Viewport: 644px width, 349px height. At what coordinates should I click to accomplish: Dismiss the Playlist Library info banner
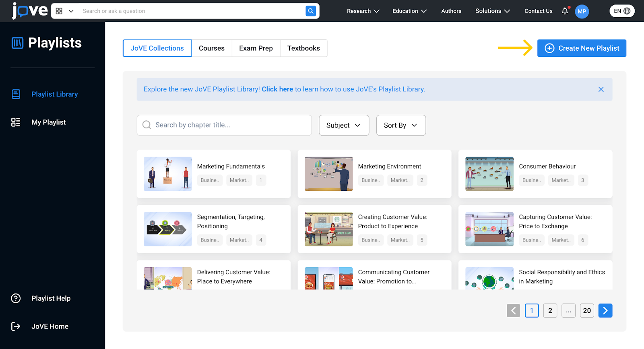[x=601, y=89]
